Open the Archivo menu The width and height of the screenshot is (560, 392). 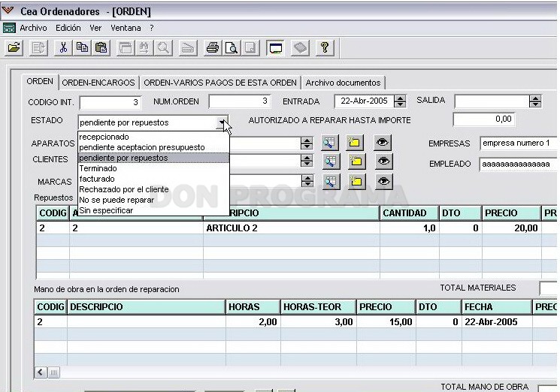(x=33, y=28)
